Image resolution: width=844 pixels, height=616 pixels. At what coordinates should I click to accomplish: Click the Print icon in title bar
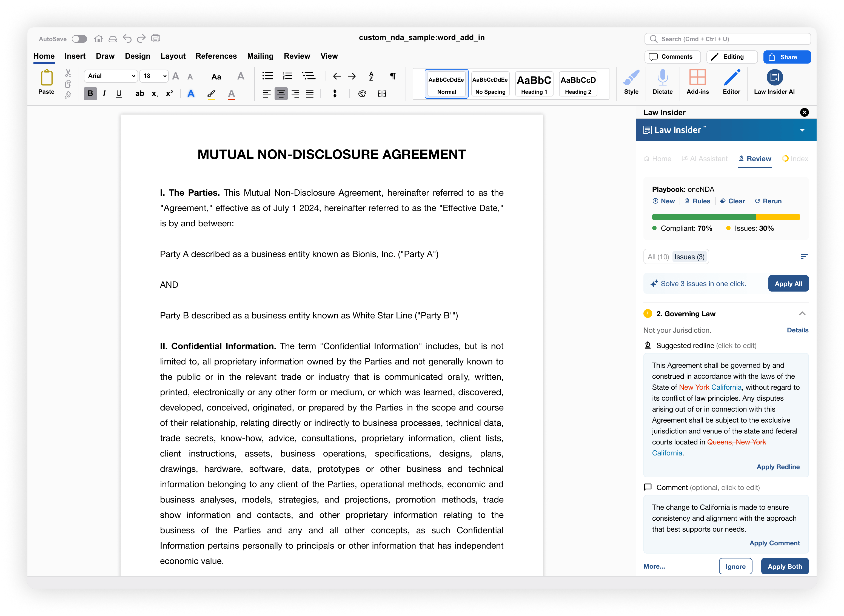(156, 38)
